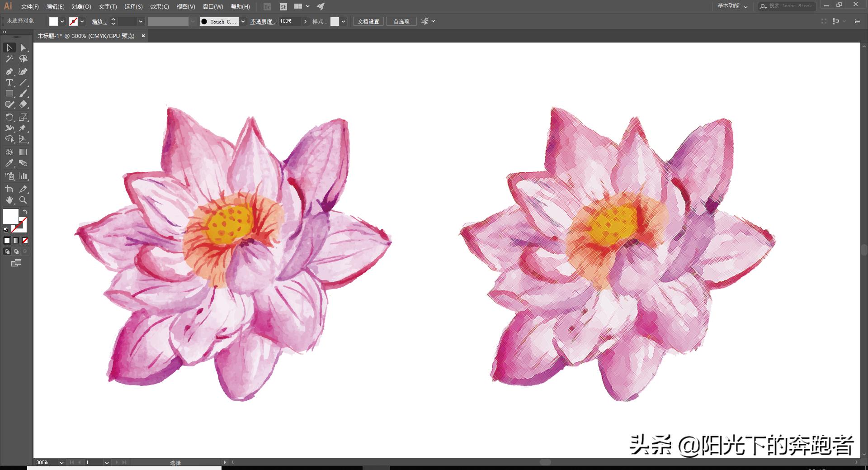Expand the Touch brush definition dropdown

243,21
